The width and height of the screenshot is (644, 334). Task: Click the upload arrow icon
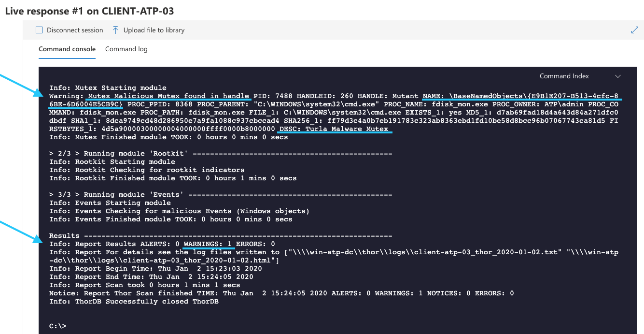click(115, 30)
